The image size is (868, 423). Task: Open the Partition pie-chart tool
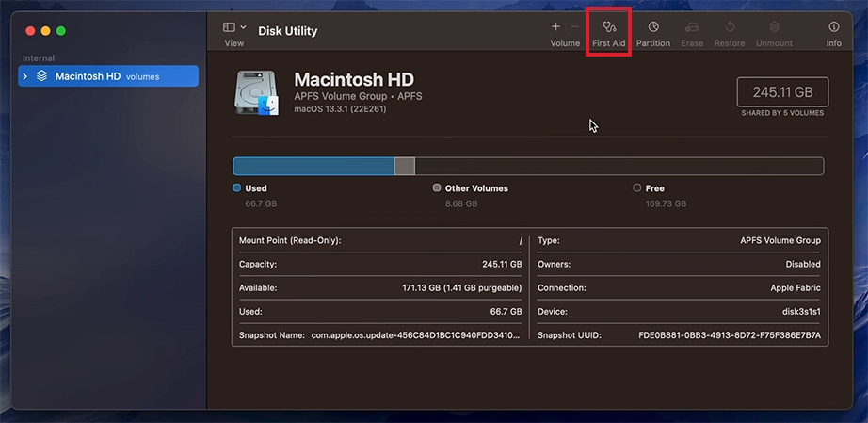pos(653,26)
